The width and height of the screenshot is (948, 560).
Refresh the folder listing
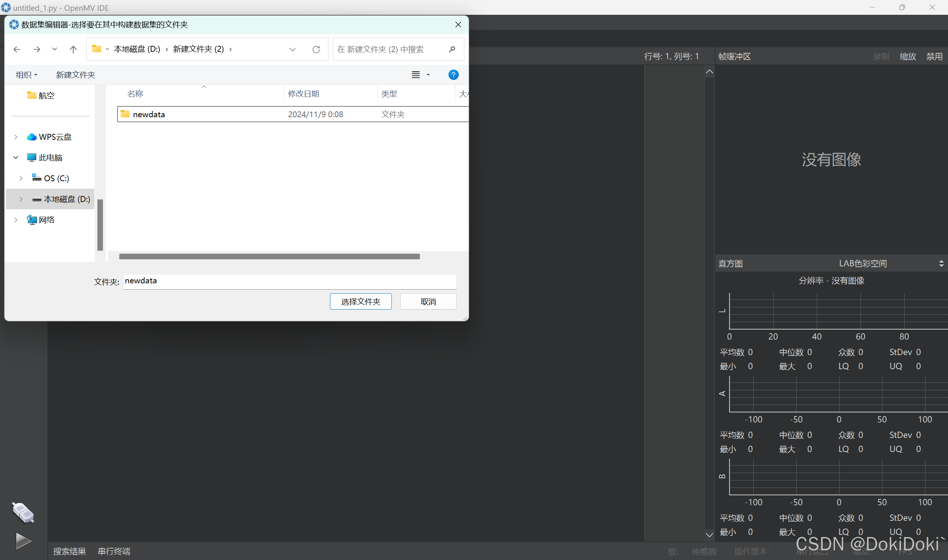tap(316, 50)
